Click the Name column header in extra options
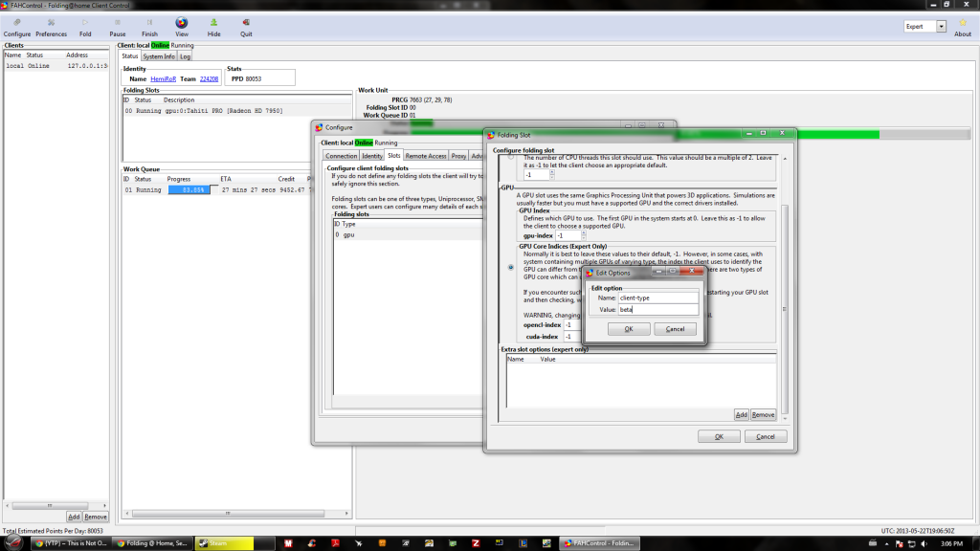Image resolution: width=980 pixels, height=551 pixels. click(x=516, y=360)
